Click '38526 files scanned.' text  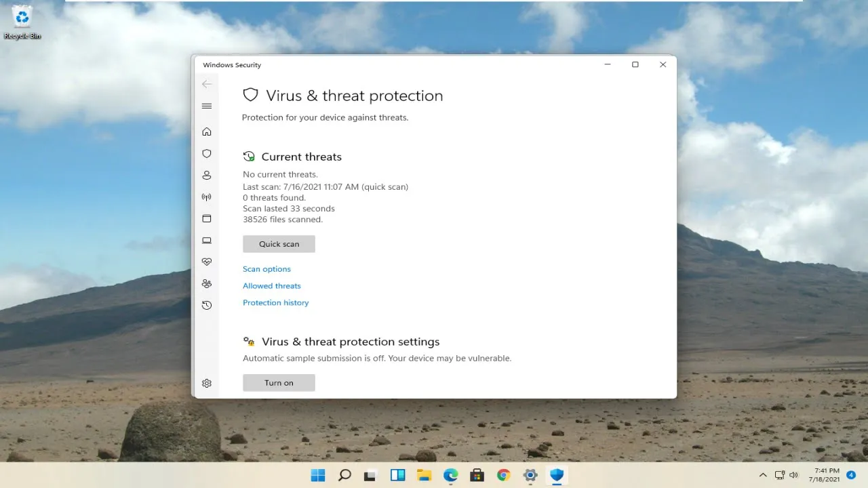[x=283, y=219]
